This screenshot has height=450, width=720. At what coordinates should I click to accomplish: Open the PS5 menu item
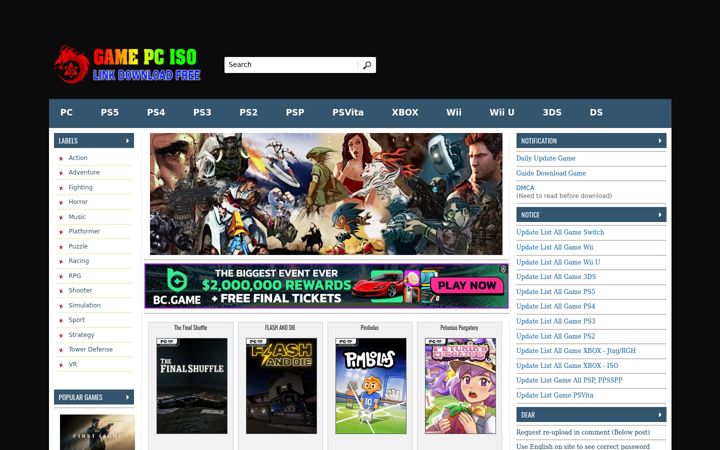(110, 112)
